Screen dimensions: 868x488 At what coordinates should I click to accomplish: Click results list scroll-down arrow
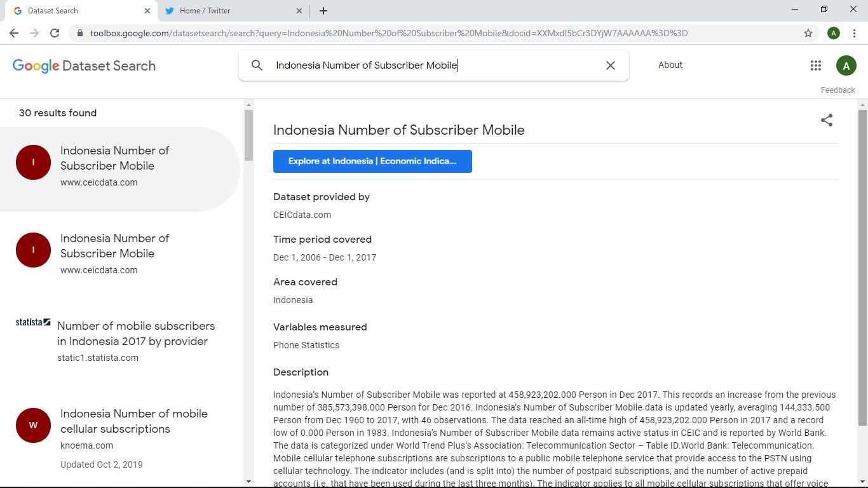[x=248, y=482]
